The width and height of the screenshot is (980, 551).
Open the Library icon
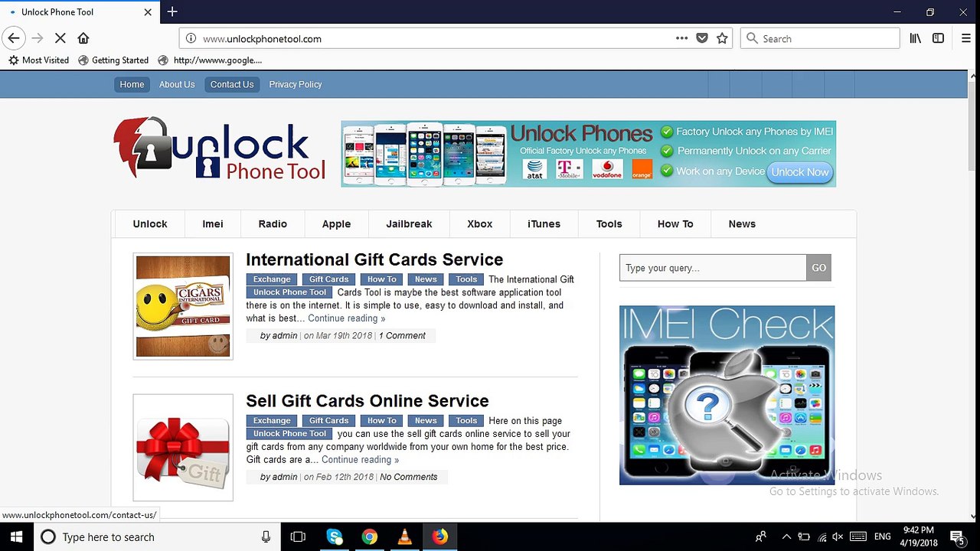pyautogui.click(x=916, y=38)
